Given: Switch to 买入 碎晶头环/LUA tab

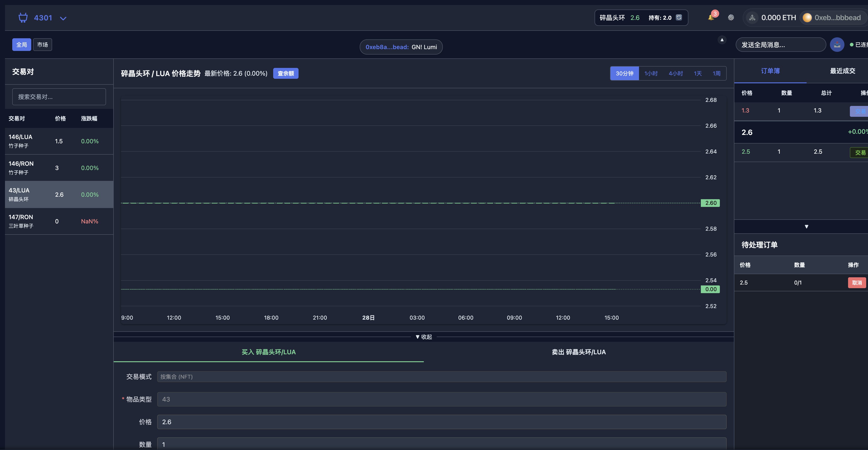Looking at the screenshot, I should 269,352.
